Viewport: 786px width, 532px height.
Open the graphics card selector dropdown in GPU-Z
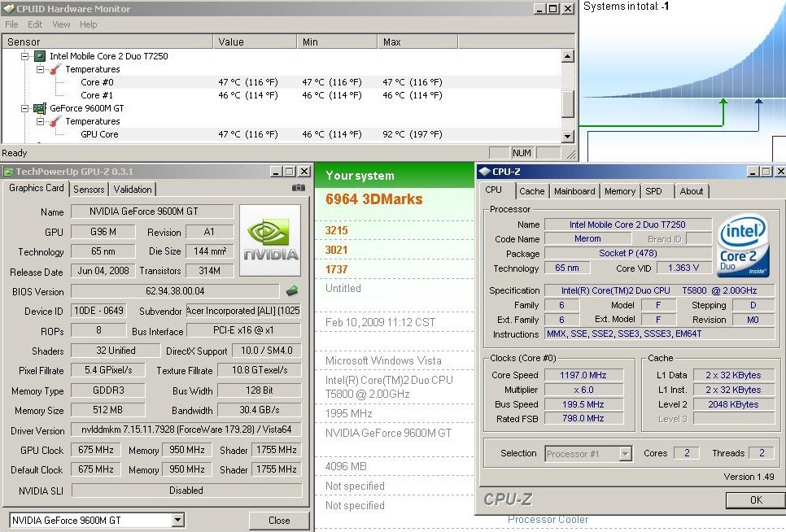(178, 520)
